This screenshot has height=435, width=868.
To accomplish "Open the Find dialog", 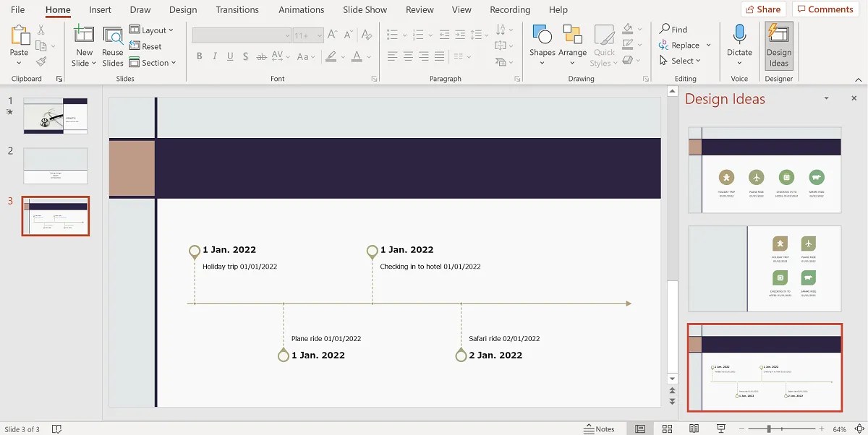I will coord(673,29).
